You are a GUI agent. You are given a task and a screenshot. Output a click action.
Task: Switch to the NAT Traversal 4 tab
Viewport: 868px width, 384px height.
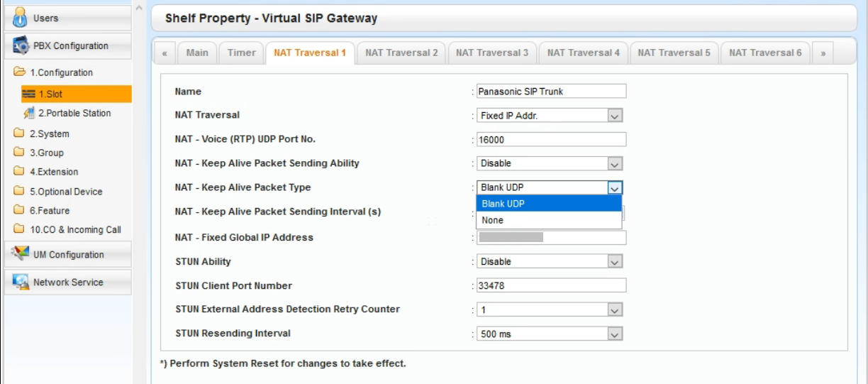pyautogui.click(x=584, y=53)
